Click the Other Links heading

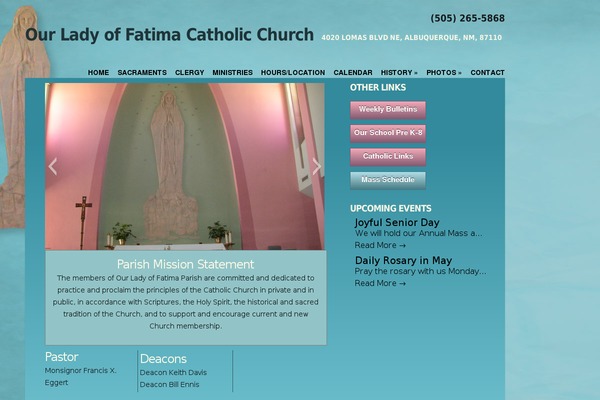pyautogui.click(x=378, y=87)
